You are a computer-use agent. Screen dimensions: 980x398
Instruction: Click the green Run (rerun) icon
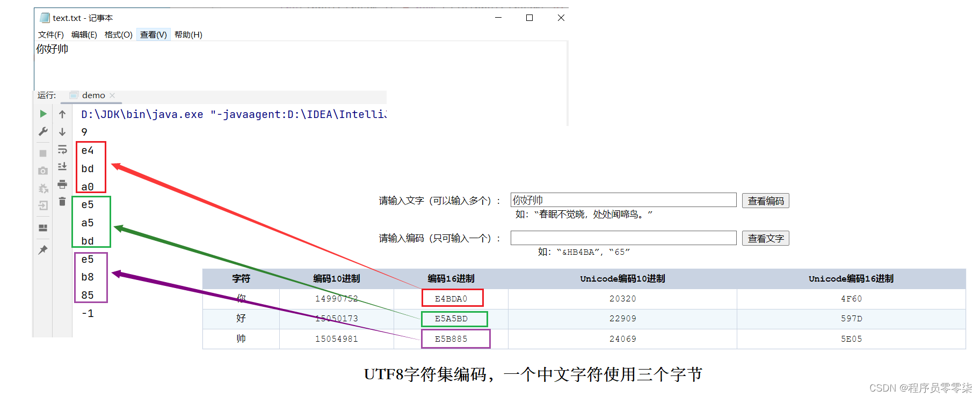point(43,114)
